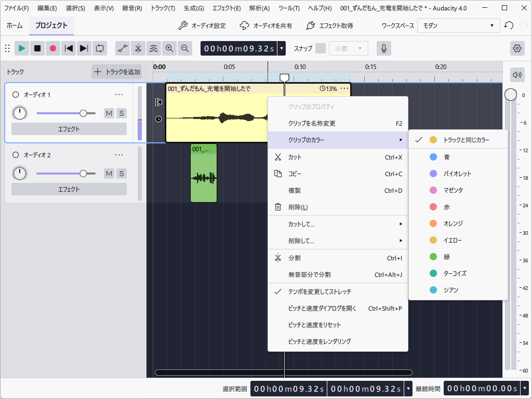This screenshot has width=532, height=399.
Task: Expand the カットして... submenu
Action: pyautogui.click(x=338, y=224)
